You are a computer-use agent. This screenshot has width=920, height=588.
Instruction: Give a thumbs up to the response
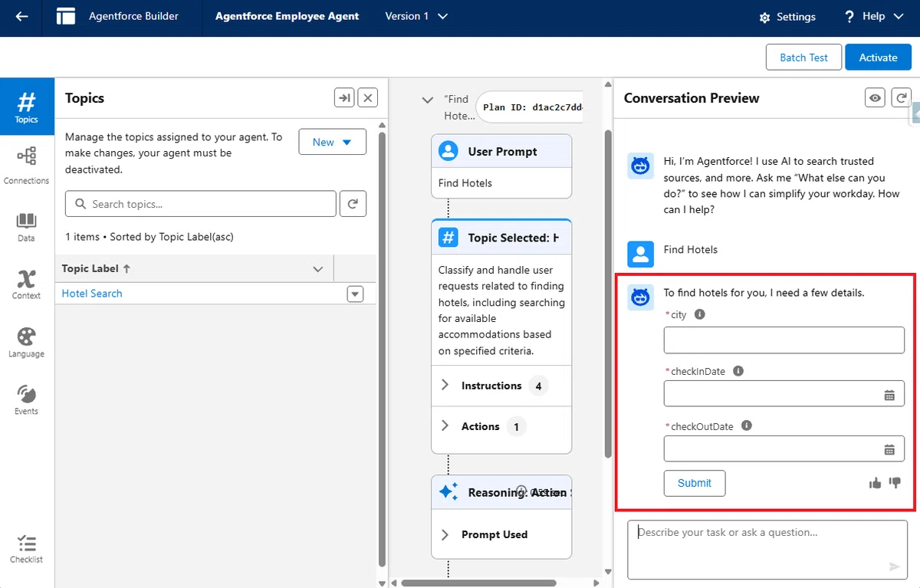(875, 482)
